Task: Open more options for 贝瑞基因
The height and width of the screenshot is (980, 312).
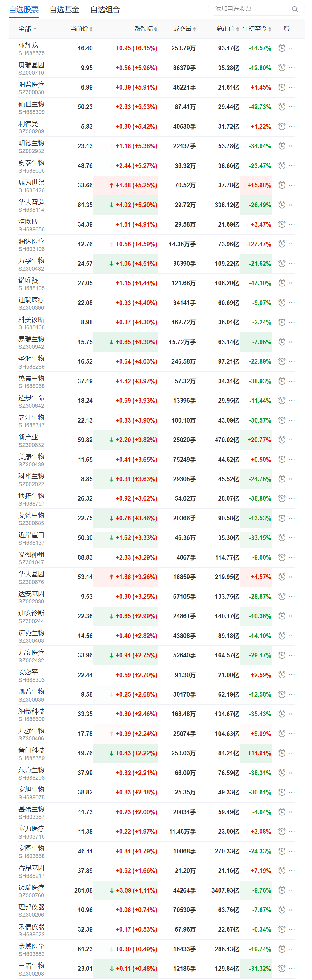Action: [x=291, y=68]
